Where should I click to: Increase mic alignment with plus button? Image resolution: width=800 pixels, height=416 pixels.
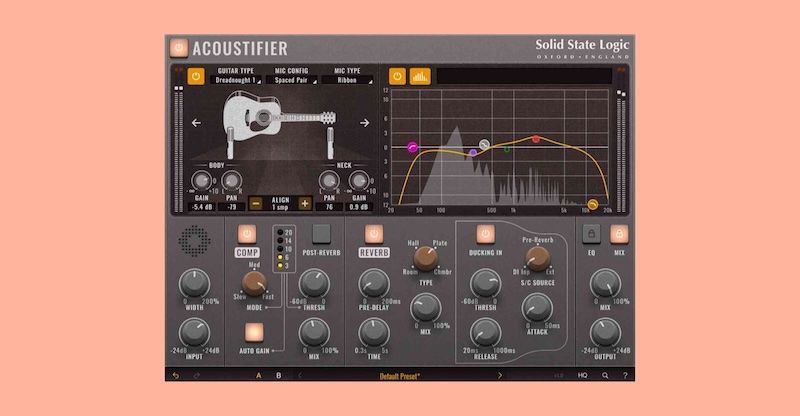click(x=305, y=203)
